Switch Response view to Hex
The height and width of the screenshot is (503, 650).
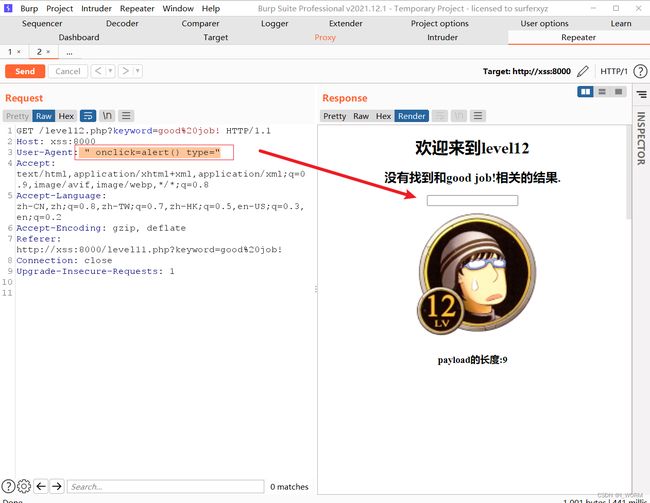click(x=383, y=116)
